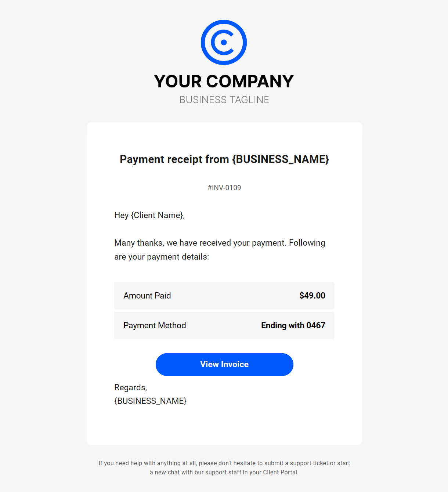
Task: Click the blue circular company logo
Action: click(x=224, y=42)
